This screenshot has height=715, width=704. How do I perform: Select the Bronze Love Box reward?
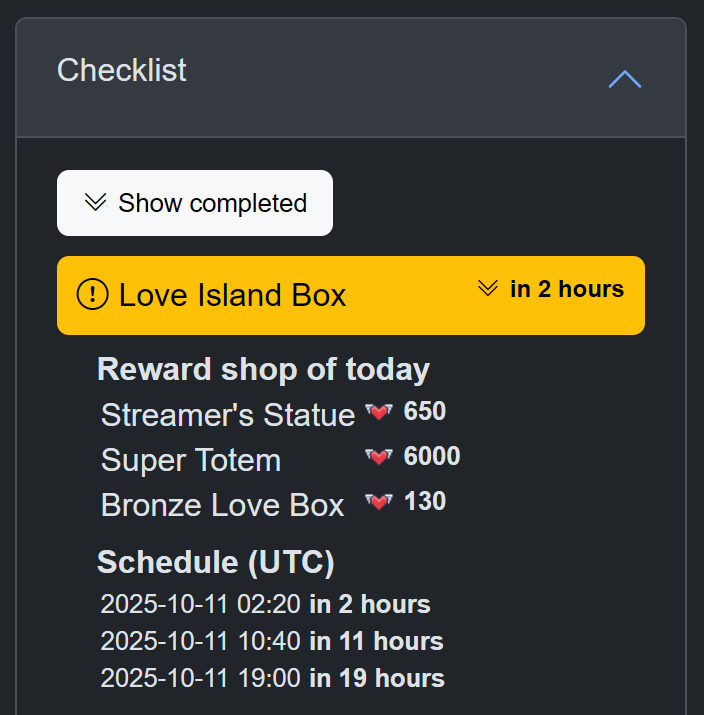(x=223, y=505)
